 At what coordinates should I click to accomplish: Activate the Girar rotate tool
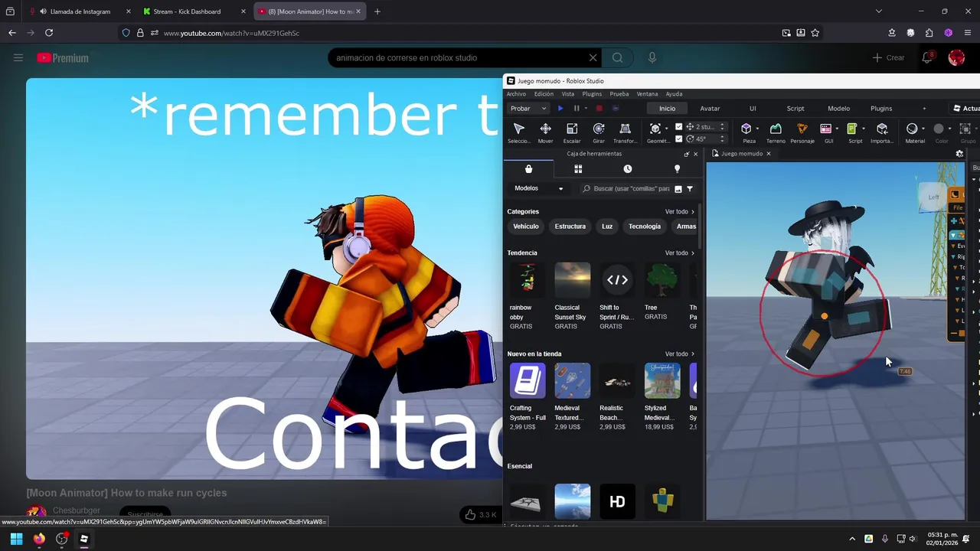(x=599, y=132)
